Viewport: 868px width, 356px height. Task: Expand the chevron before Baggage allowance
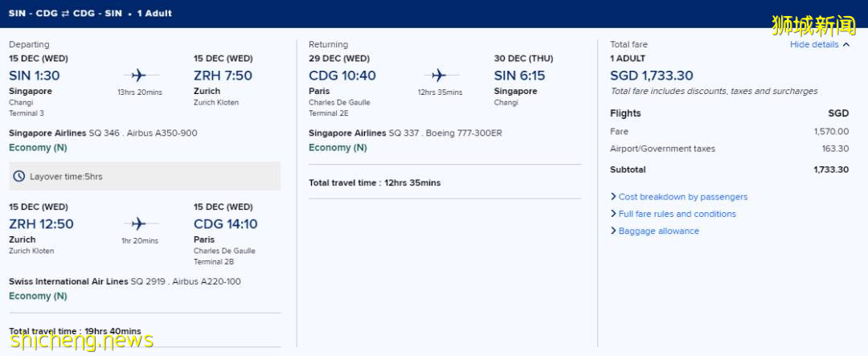tap(613, 231)
